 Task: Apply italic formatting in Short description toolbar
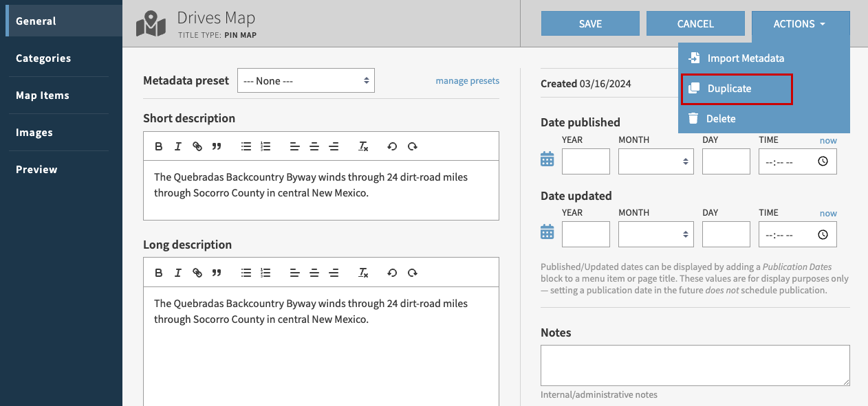click(178, 146)
